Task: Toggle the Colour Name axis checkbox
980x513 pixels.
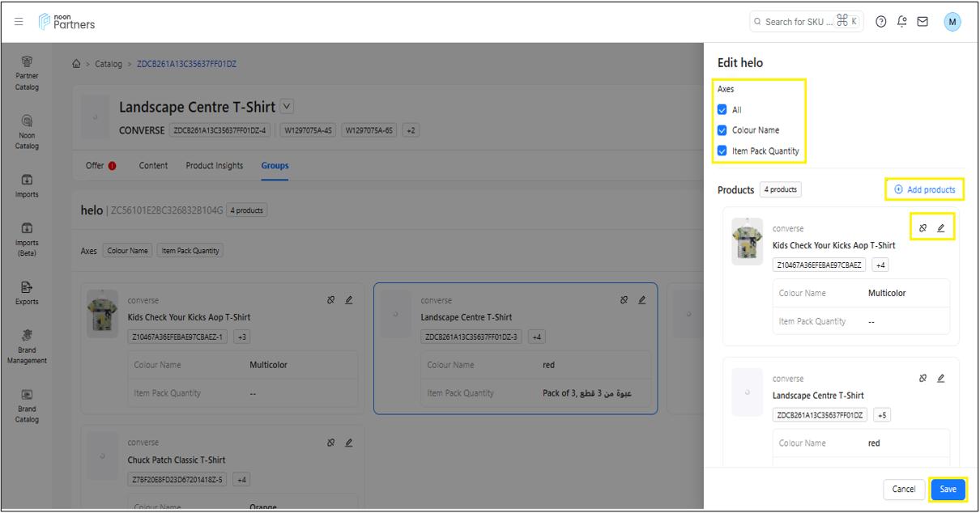Action: (722, 130)
